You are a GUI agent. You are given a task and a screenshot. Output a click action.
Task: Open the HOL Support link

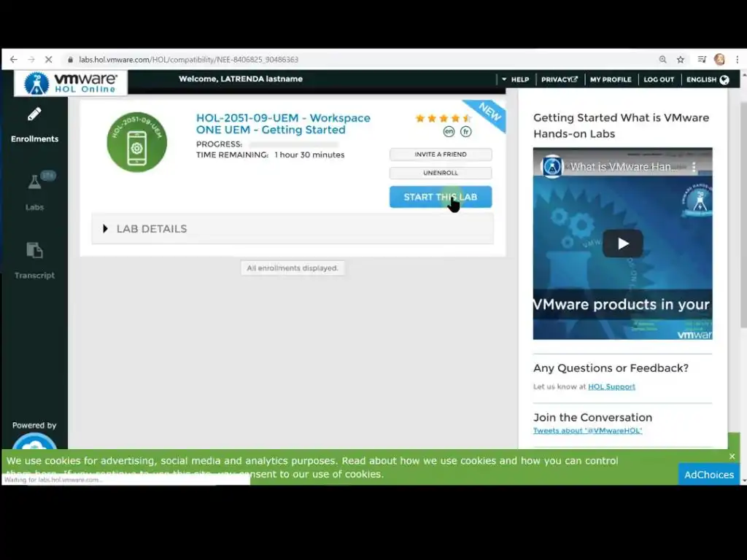[x=612, y=386]
